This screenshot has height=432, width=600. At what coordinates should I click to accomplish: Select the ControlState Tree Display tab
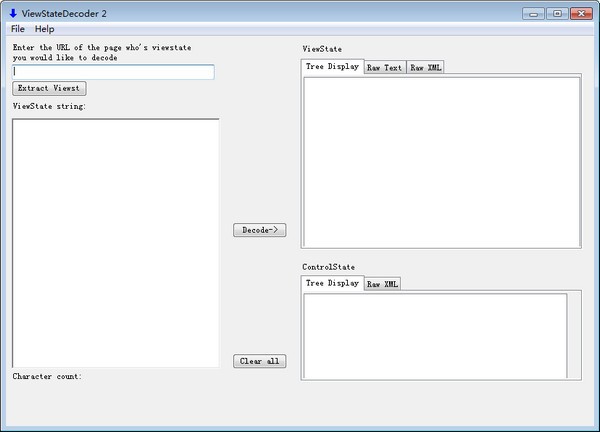coord(332,284)
